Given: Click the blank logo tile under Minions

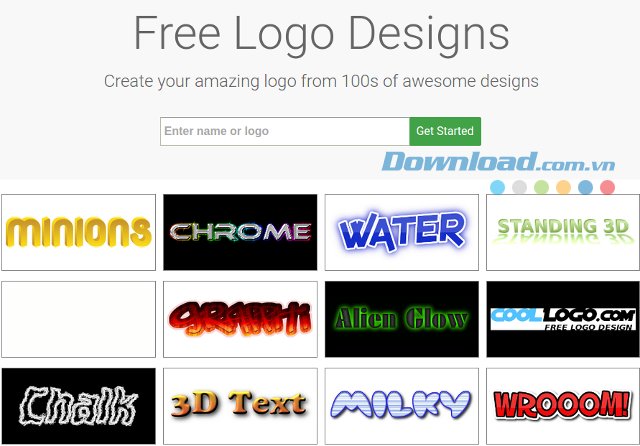Looking at the screenshot, I should tap(78, 319).
